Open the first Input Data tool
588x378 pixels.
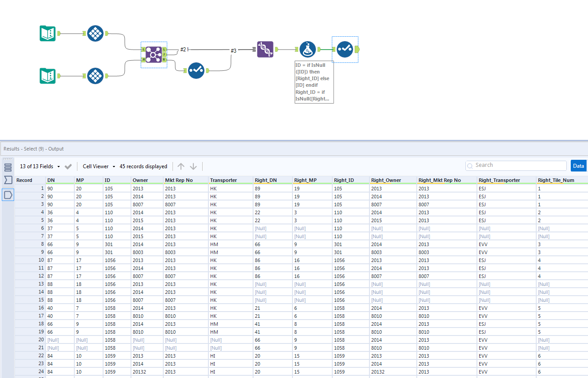coord(47,33)
